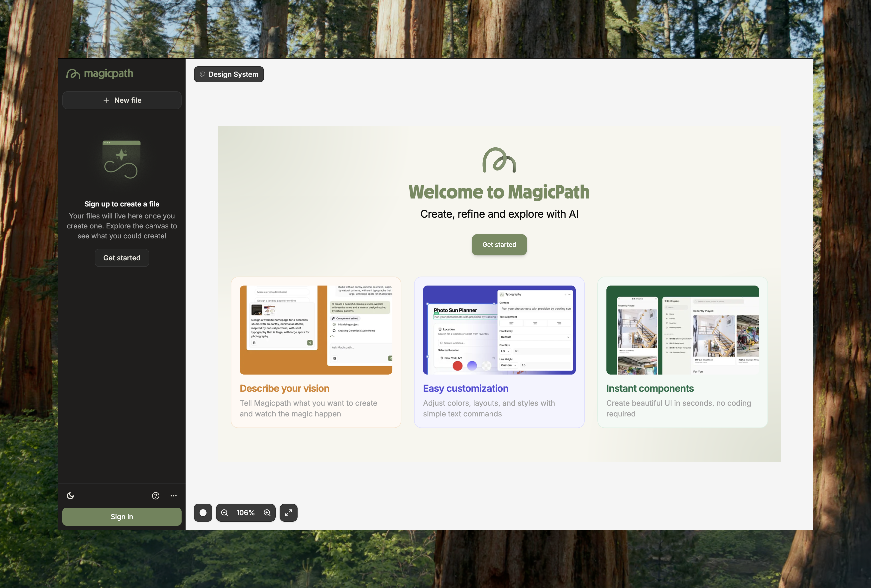Open the help question mark icon

point(156,496)
